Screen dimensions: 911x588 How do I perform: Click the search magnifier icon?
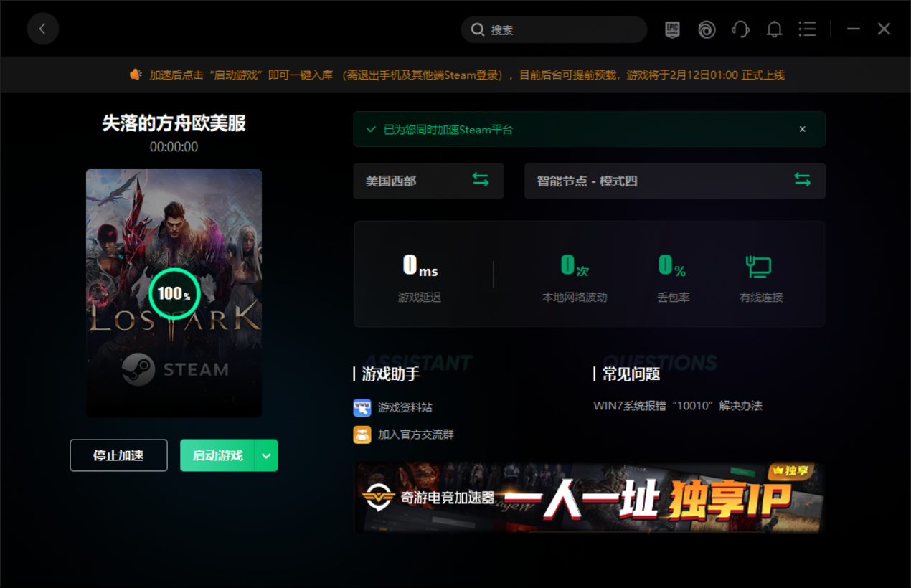pos(477,29)
